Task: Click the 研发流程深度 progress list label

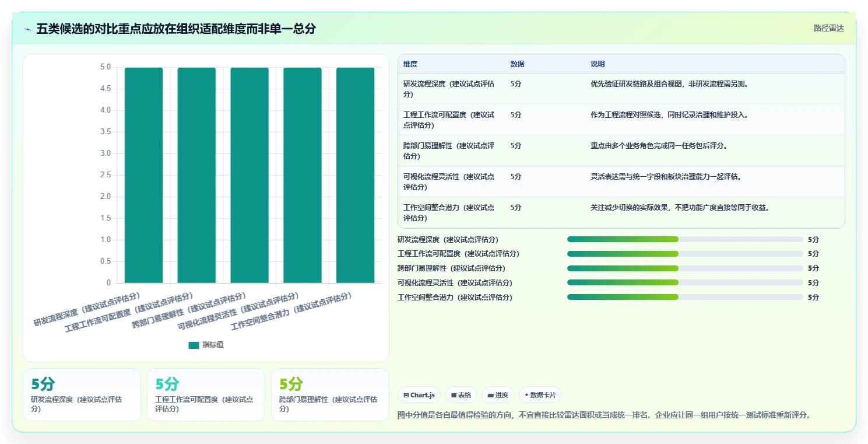Action: pyautogui.click(x=448, y=239)
